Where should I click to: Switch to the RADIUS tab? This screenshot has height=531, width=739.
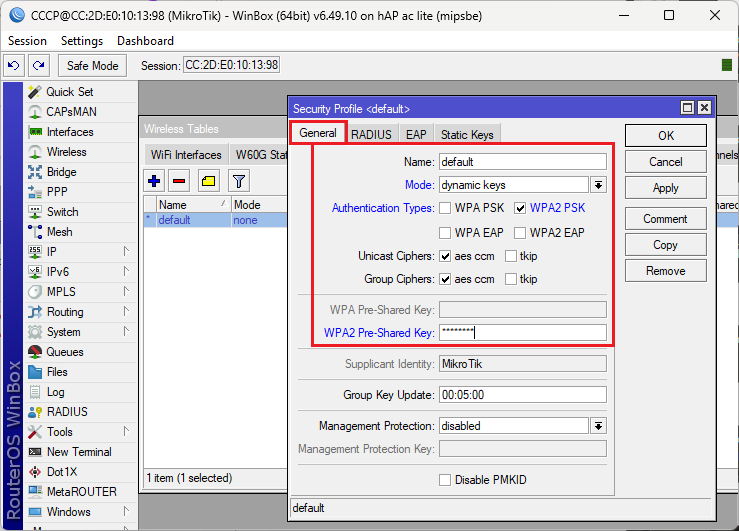(x=371, y=134)
